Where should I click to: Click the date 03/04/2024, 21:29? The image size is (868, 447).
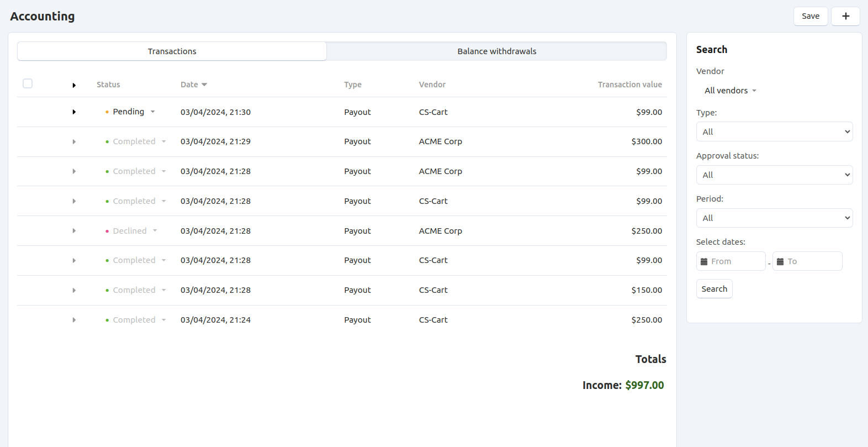pyautogui.click(x=215, y=141)
